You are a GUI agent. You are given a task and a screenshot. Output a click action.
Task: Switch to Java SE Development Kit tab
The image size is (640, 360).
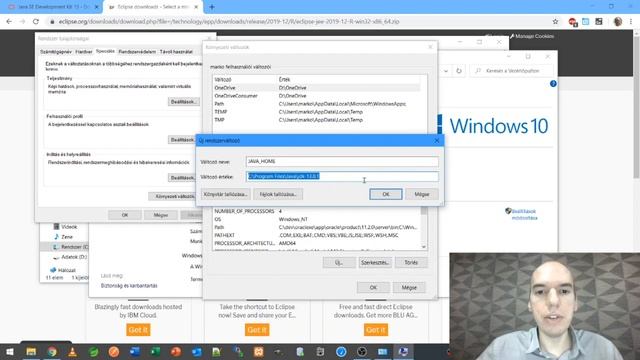[53, 7]
